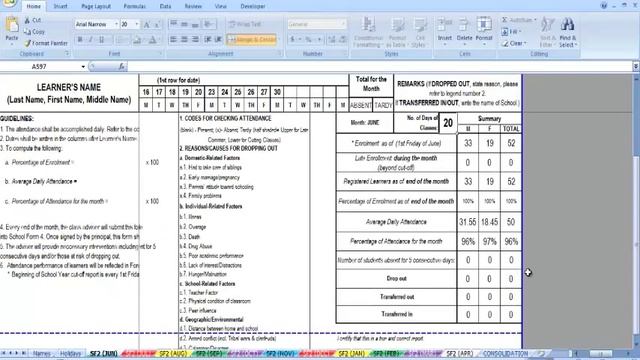Open the General number format dropdown
The image size is (640, 360).
[x=343, y=24]
